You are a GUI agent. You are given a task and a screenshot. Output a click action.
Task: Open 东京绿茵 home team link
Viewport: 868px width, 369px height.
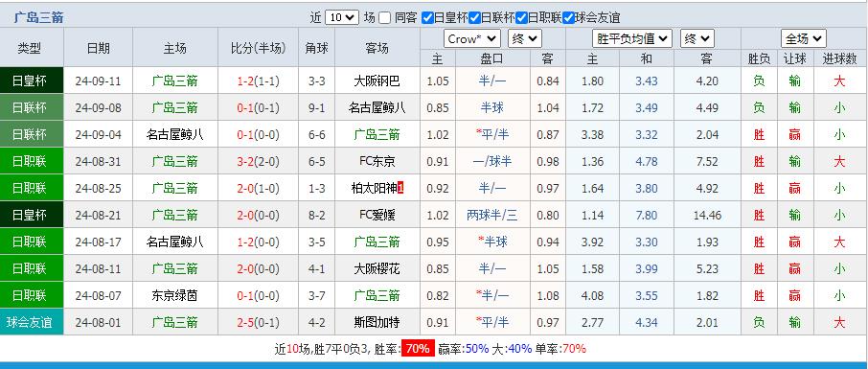[x=175, y=296]
